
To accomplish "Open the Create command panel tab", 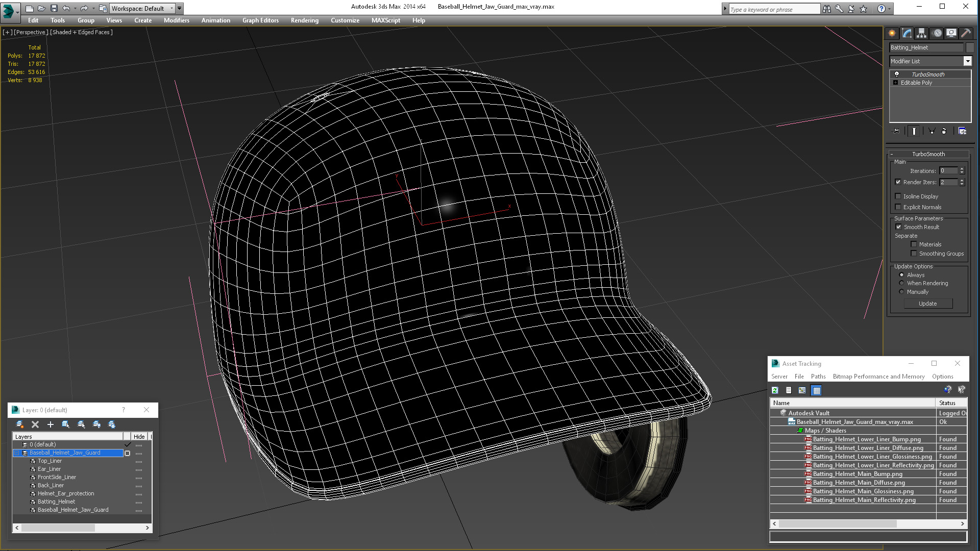I will (892, 33).
